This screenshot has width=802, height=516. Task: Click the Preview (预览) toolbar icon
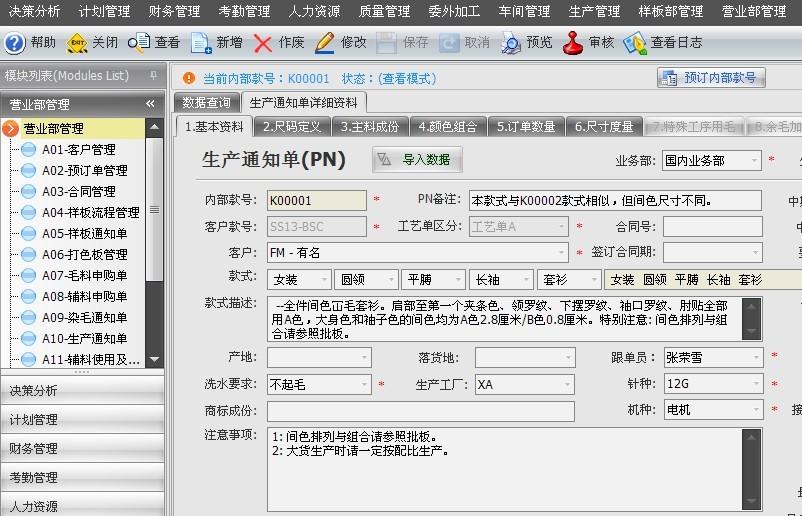[x=511, y=43]
